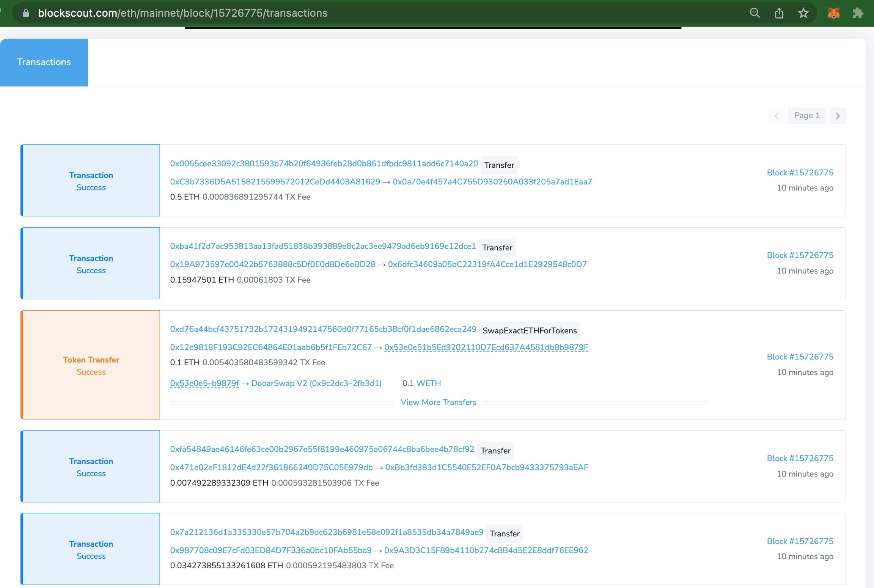Screen dimensions: 874x588
Task: Open sender address 0xC3b7336D5A51...
Action: coord(275,182)
